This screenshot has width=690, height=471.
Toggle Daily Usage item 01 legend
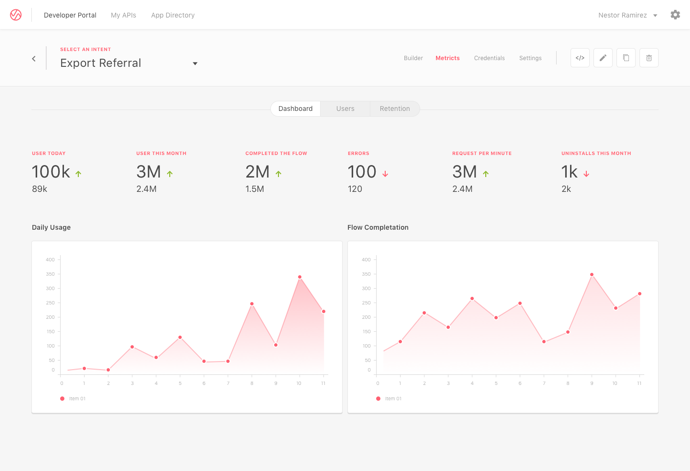pyautogui.click(x=72, y=398)
